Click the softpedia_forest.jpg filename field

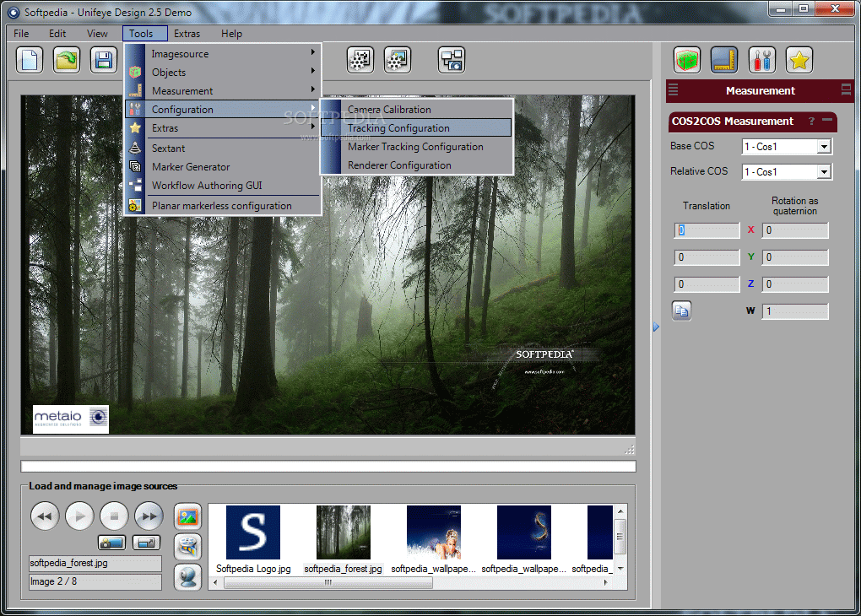[x=95, y=564]
